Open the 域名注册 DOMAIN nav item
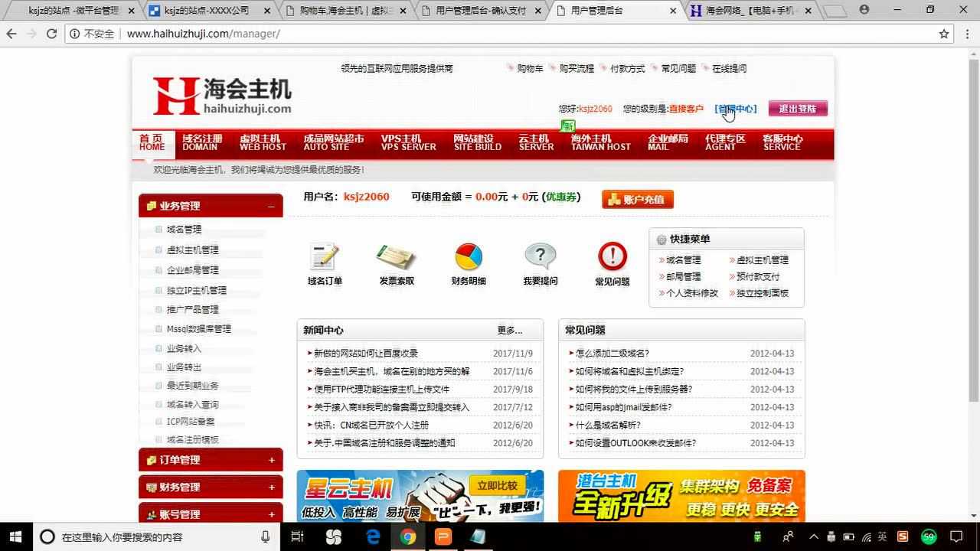980x551 pixels. (201, 142)
